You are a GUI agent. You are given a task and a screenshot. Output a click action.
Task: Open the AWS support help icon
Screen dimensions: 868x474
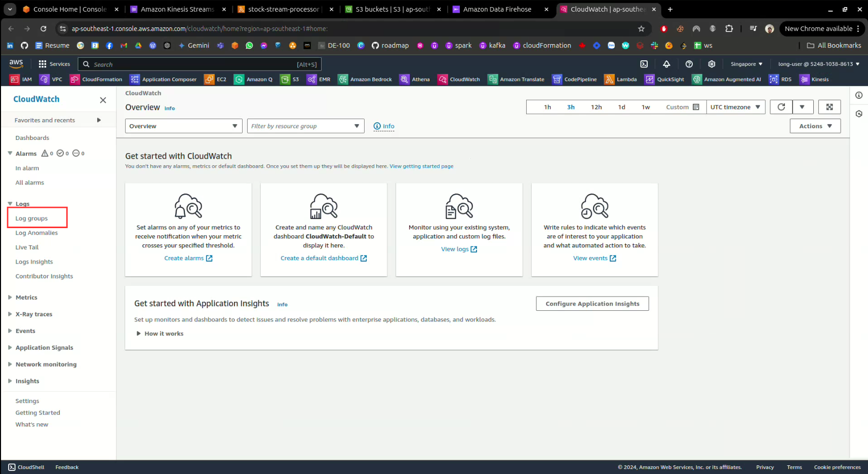689,64
